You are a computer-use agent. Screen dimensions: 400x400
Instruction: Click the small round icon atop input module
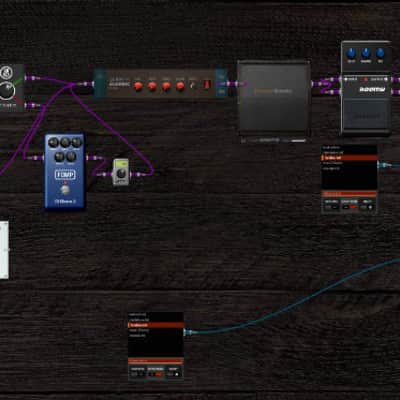tap(6, 72)
